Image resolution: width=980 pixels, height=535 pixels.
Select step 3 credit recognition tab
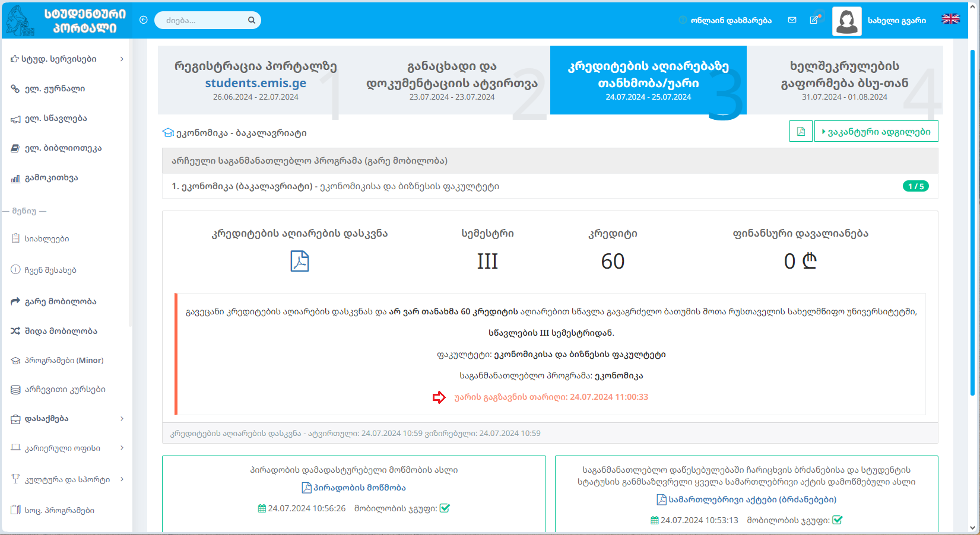pos(648,80)
